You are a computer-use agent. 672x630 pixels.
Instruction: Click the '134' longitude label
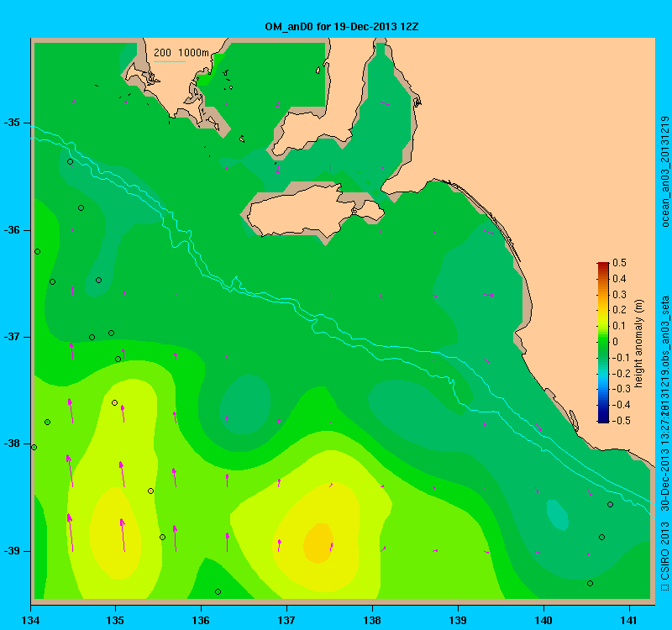tap(30, 620)
